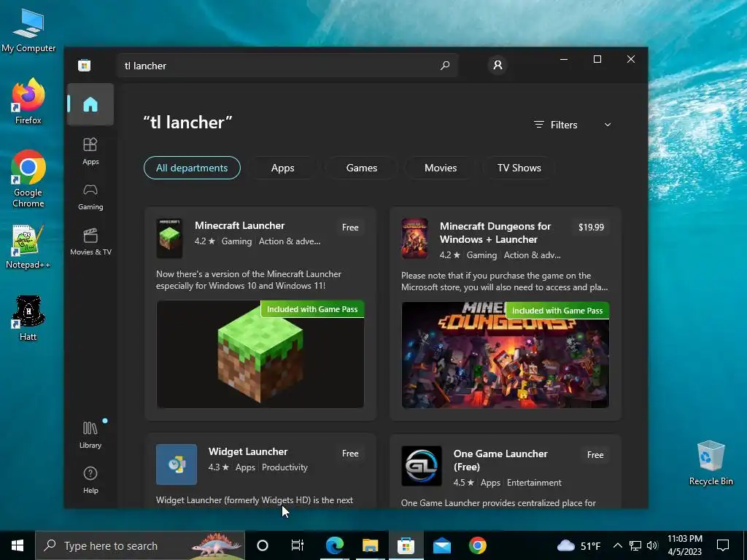The width and height of the screenshot is (747, 560).
Task: Select the All departments filter
Action: click(x=192, y=168)
